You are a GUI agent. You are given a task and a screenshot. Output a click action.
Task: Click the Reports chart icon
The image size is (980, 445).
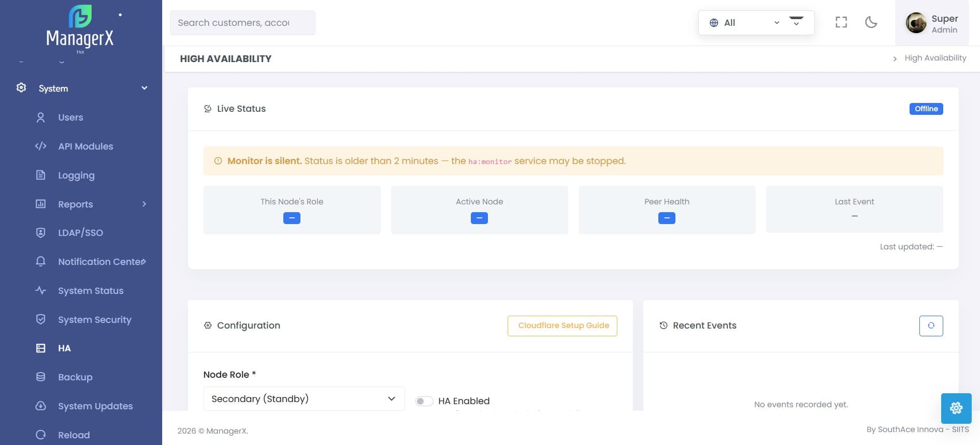(x=40, y=204)
